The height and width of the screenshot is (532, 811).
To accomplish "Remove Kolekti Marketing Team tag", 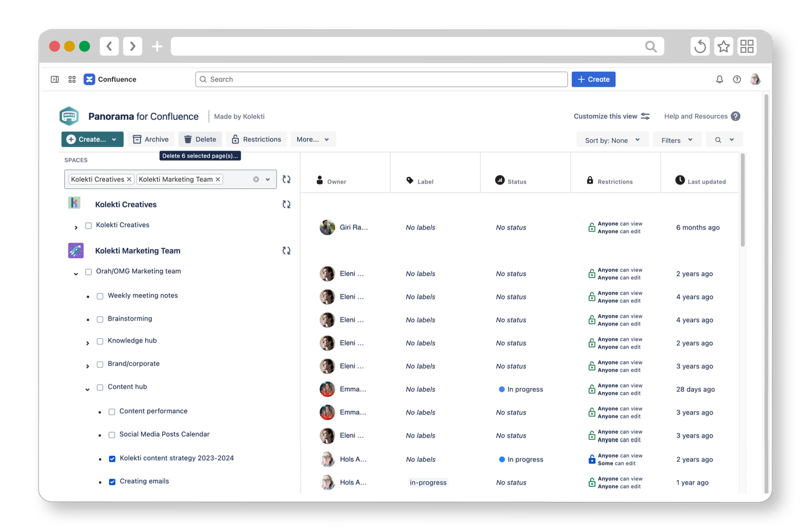I will 218,179.
